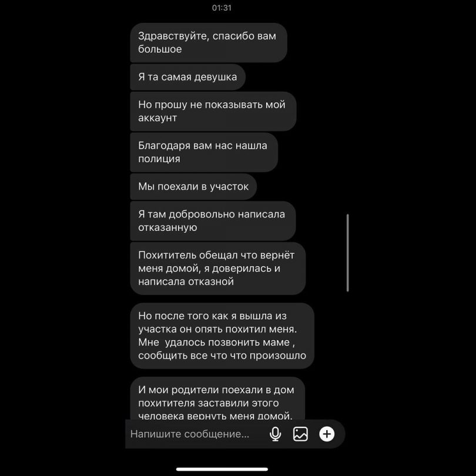476x476 pixels.
Task: Tap message starting 'Но после того как я вышла'
Action: pyautogui.click(x=222, y=336)
